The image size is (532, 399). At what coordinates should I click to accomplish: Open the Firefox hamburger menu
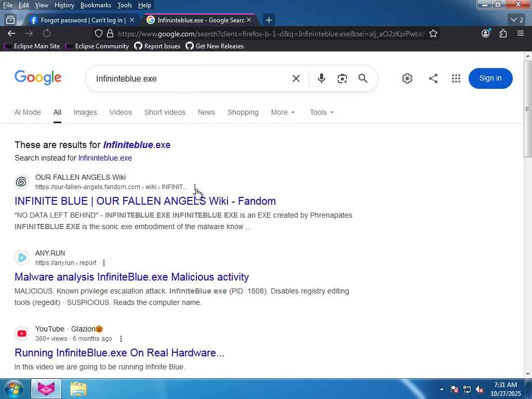[x=521, y=33]
